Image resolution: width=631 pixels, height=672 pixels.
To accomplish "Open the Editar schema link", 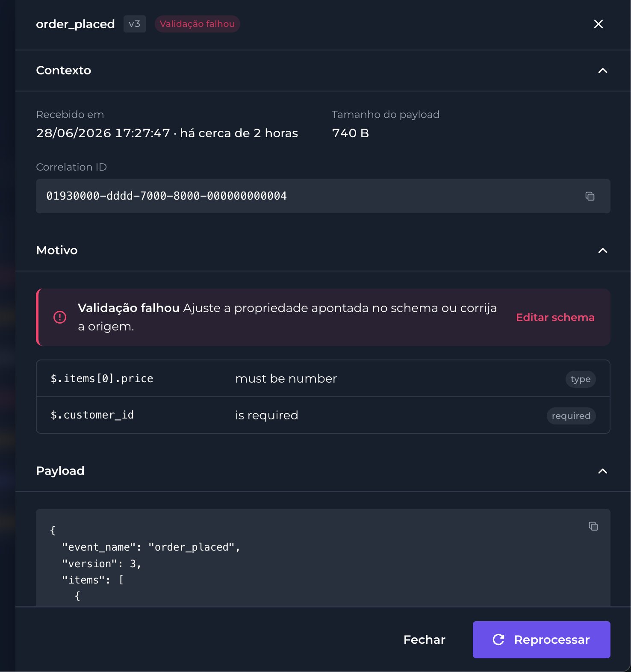I will click(x=555, y=317).
